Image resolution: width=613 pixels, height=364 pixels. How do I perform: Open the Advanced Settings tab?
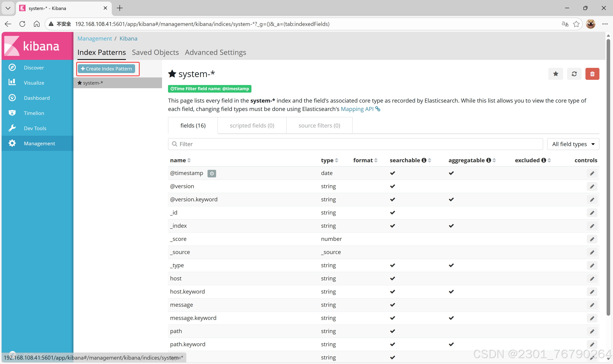coord(215,52)
